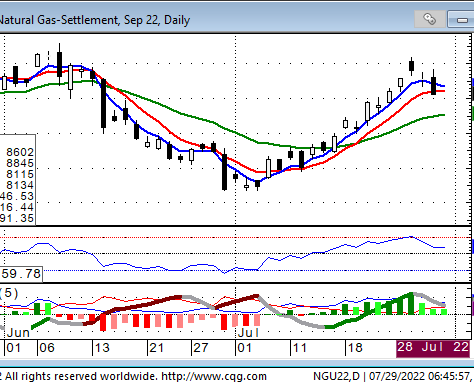The height and width of the screenshot is (384, 474).
Task: Click the '13' date on the time axis
Action: pyautogui.click(x=102, y=348)
